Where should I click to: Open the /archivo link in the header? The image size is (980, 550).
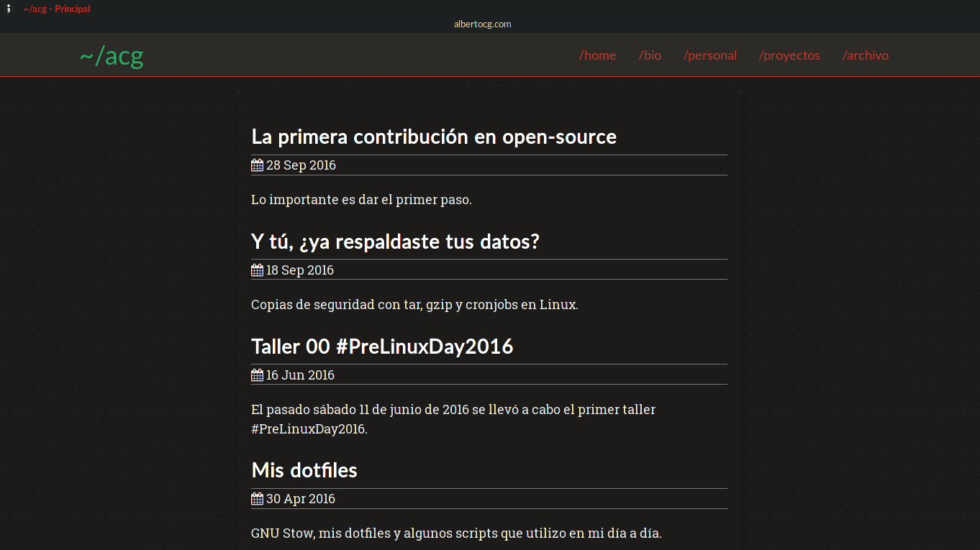tap(865, 55)
